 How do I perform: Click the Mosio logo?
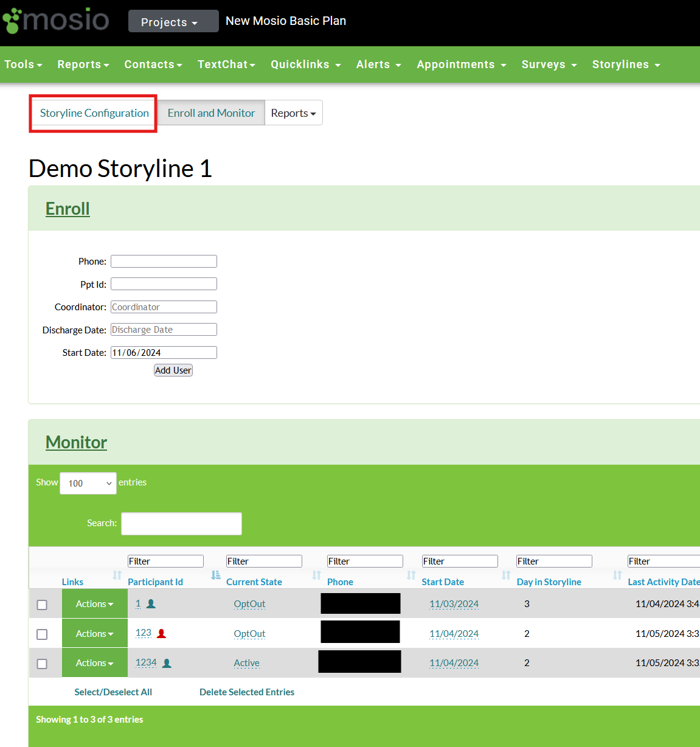click(x=56, y=20)
